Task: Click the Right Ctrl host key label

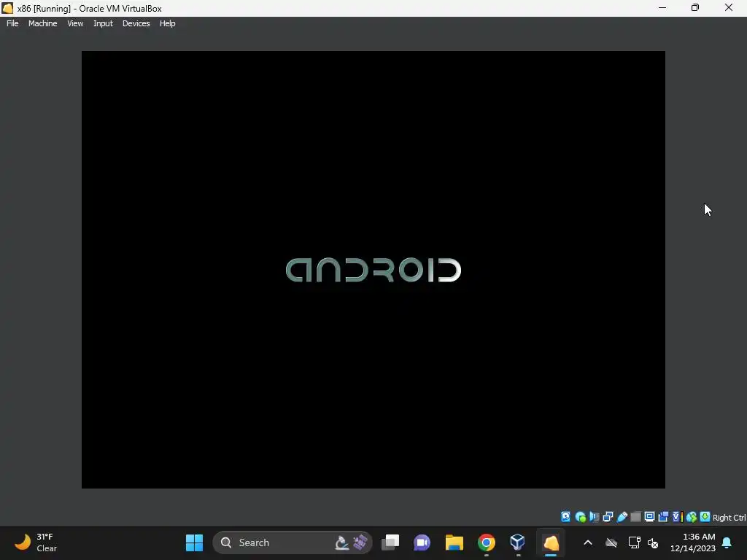Action: (729, 518)
